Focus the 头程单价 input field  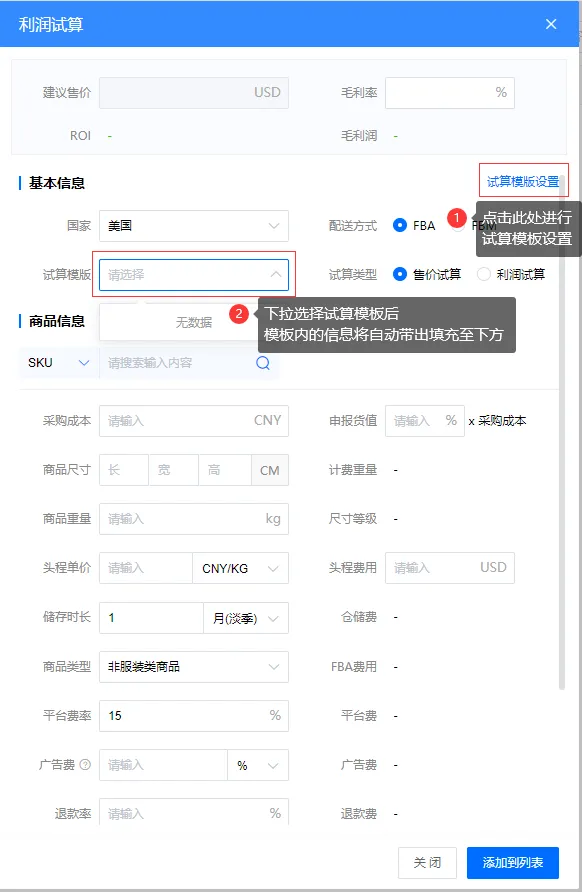[146, 568]
